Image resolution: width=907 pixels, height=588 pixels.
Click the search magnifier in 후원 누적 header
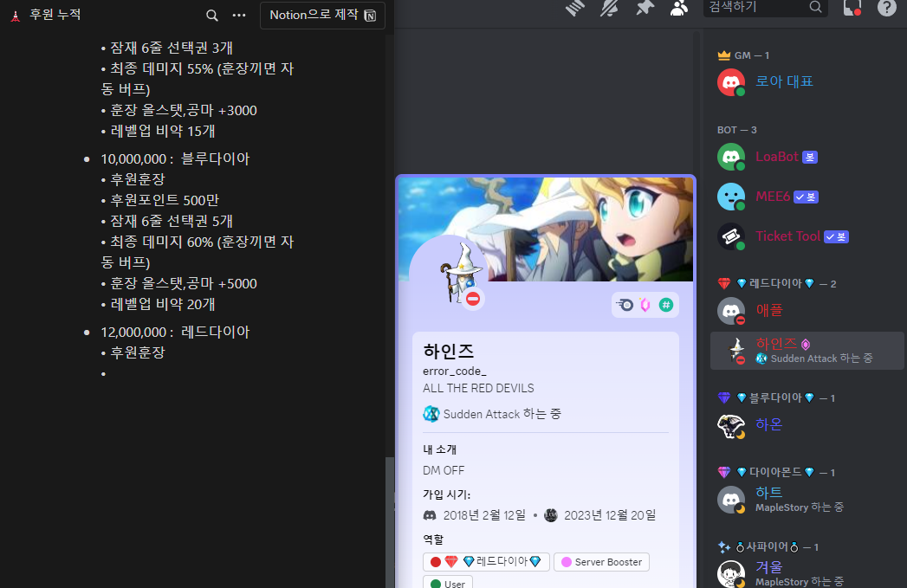click(x=212, y=16)
